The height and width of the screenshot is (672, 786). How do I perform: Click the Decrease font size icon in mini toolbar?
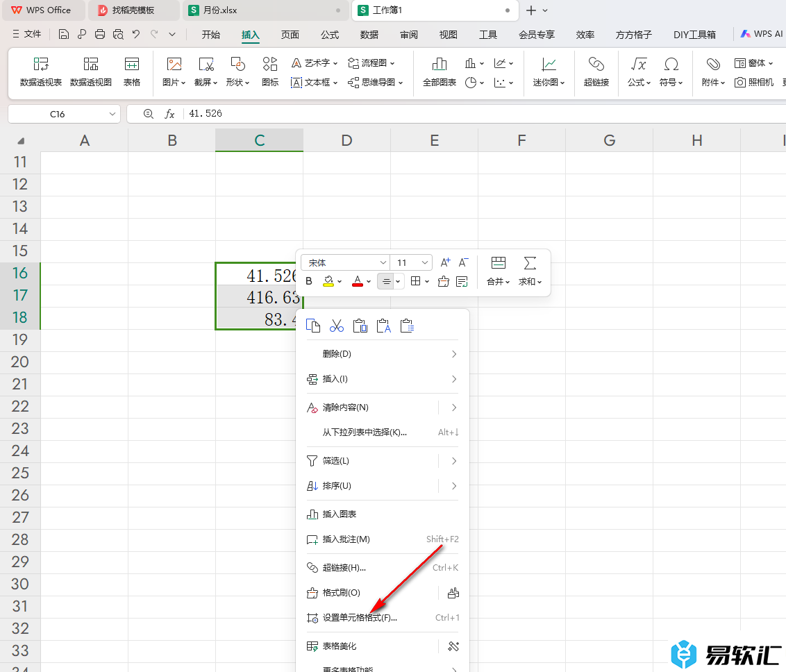(x=464, y=262)
